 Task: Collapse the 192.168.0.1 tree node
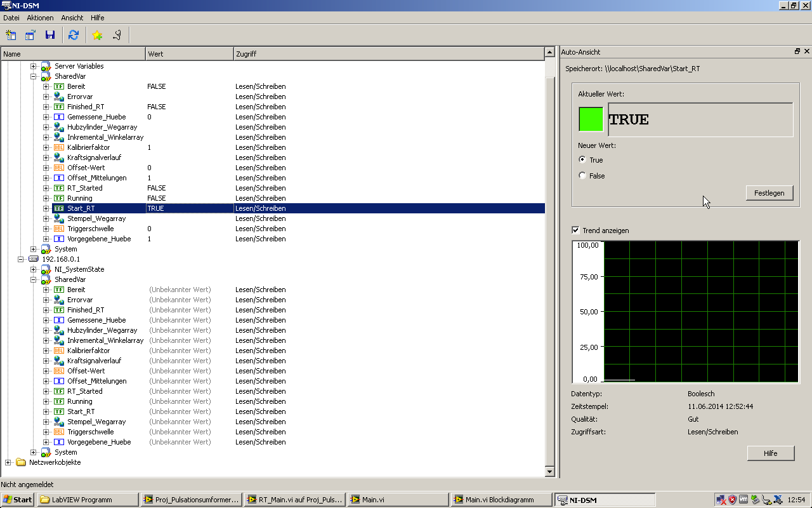[21, 259]
